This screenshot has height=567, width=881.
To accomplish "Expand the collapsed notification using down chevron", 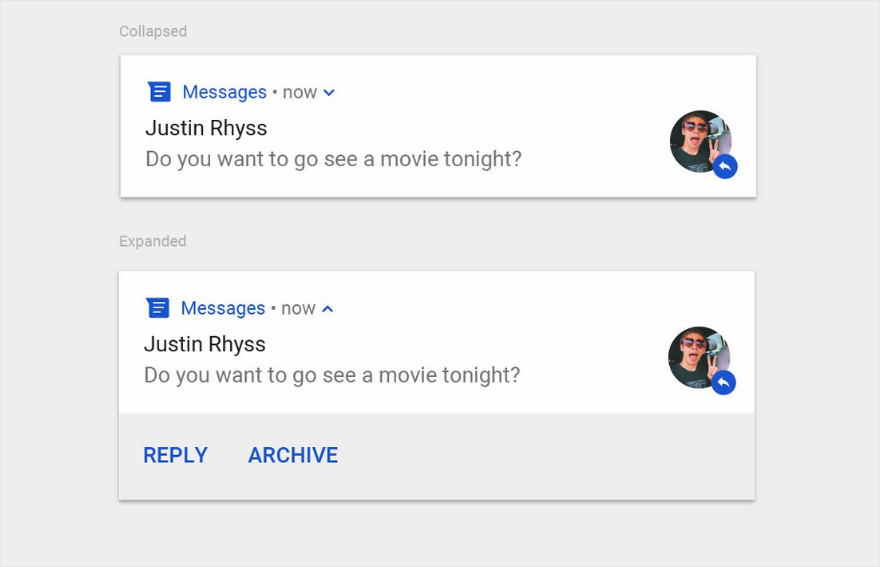I will point(329,93).
